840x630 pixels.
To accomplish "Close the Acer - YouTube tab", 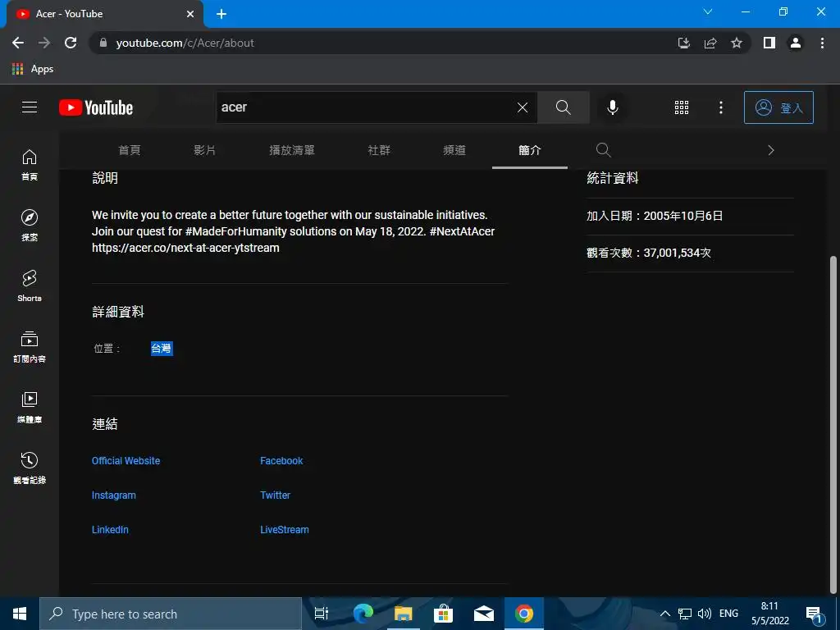I will pyautogui.click(x=190, y=14).
